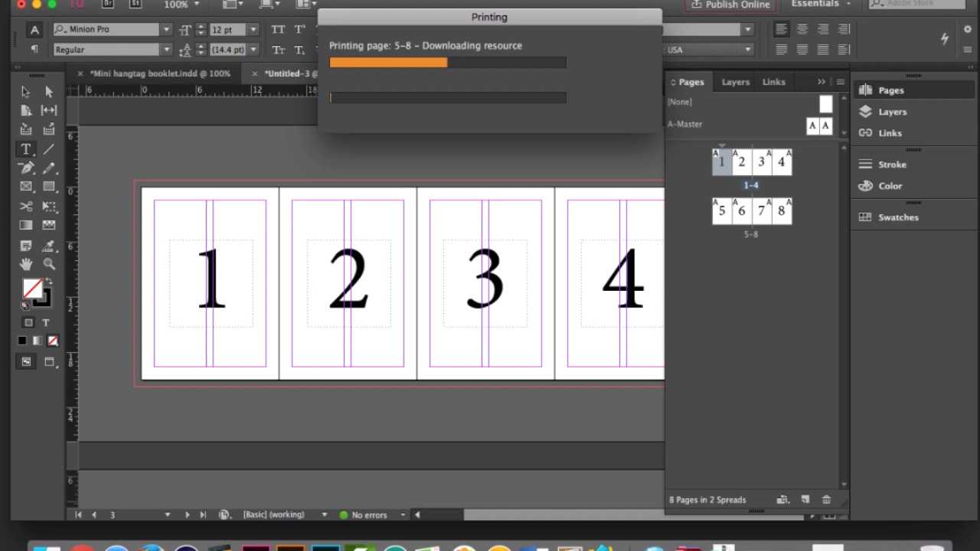The width and height of the screenshot is (980, 551).
Task: Open the 12 pt font size dropdown
Action: (253, 30)
